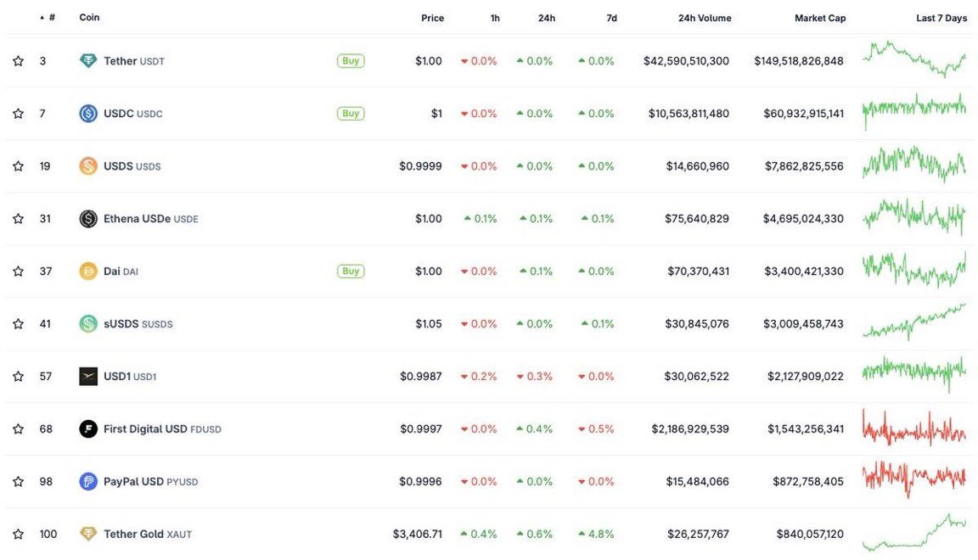978x560 pixels.
Task: Click the PayPal USD coin icon
Action: point(88,481)
